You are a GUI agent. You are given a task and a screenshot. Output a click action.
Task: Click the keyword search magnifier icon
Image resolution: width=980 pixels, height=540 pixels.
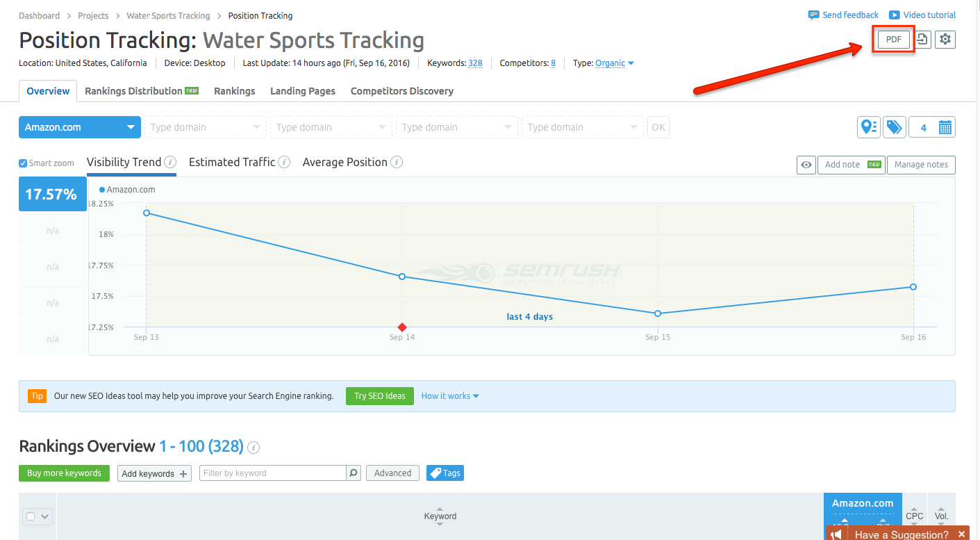[354, 473]
